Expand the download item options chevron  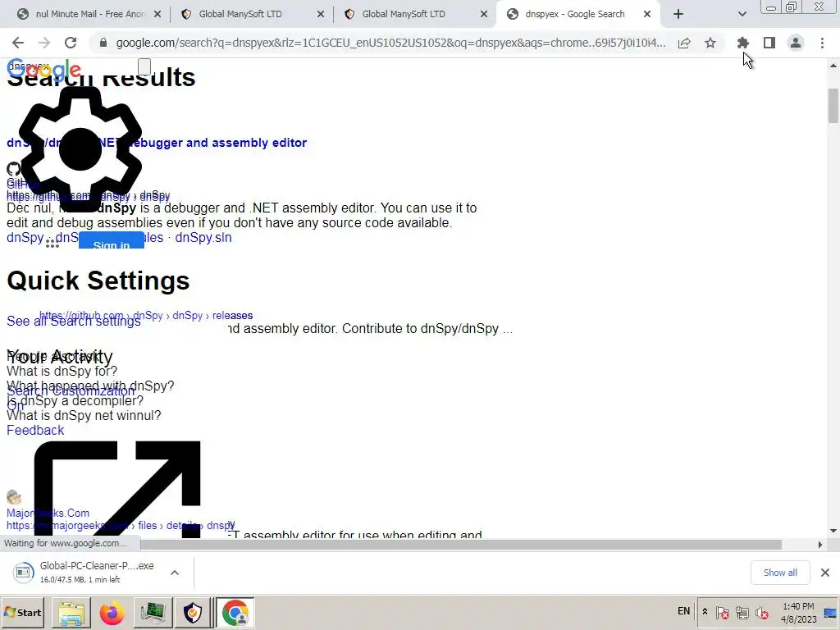pos(174,573)
